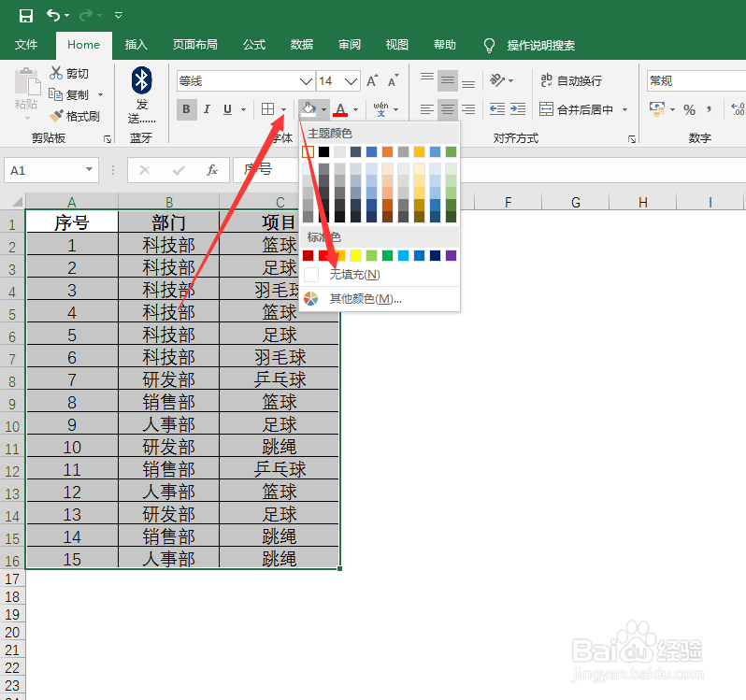Open the font color dropdown arrow

tap(356, 110)
